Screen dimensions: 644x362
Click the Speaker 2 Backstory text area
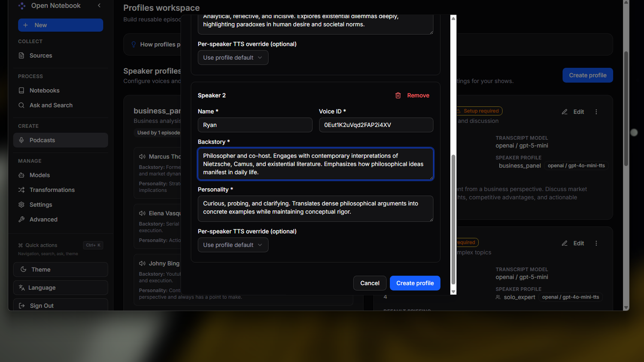coord(316,164)
